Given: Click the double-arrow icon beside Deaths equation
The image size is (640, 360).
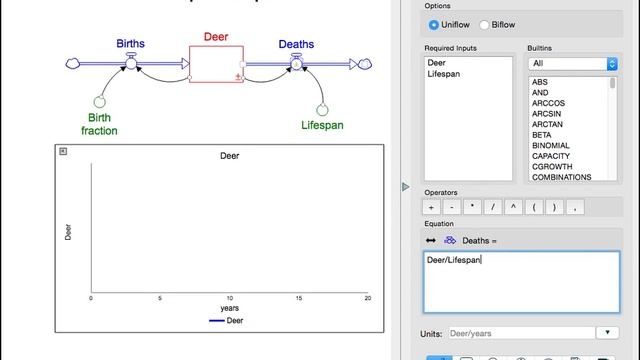Looking at the screenshot, I should click(x=431, y=240).
